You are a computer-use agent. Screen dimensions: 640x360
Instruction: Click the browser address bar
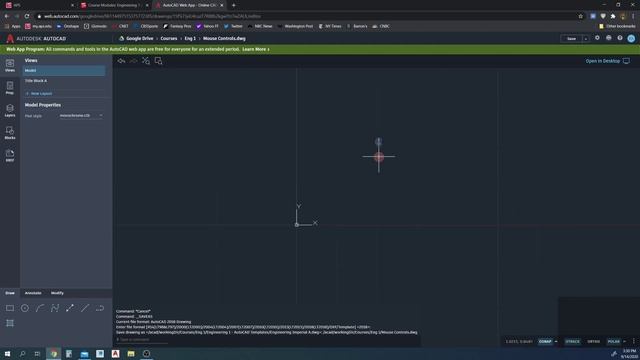pos(306,16)
